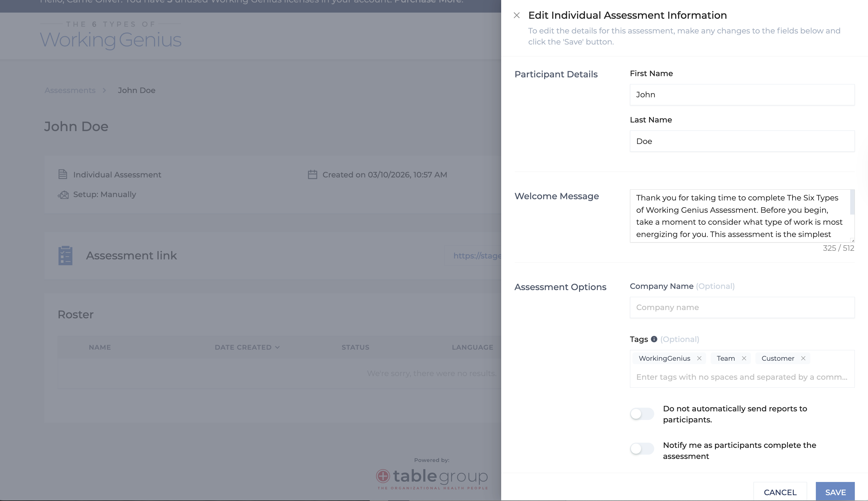Close the edit panel with X icon
Screen dimensions: 868x501
tap(516, 15)
